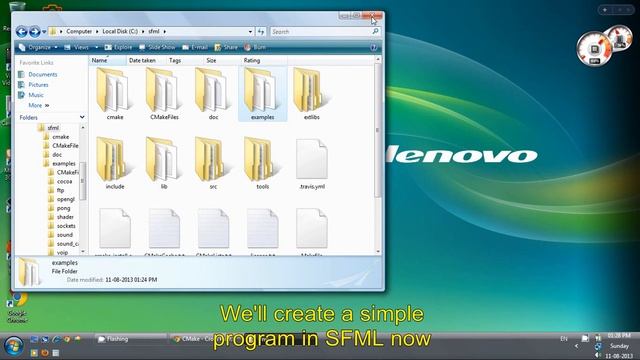The height and width of the screenshot is (360, 640).
Task: Click the sidebar CPU meter gadget
Action: (x=594, y=49)
